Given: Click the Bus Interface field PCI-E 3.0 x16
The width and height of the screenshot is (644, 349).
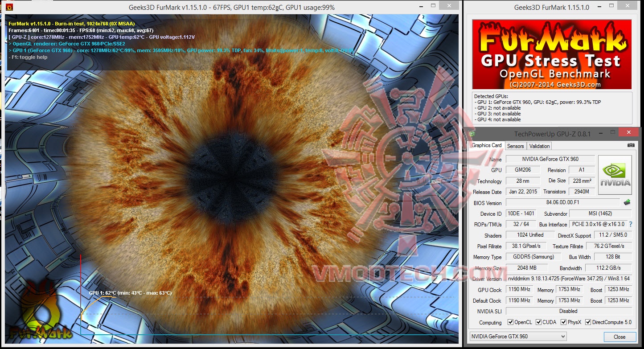Looking at the screenshot, I should point(598,224).
